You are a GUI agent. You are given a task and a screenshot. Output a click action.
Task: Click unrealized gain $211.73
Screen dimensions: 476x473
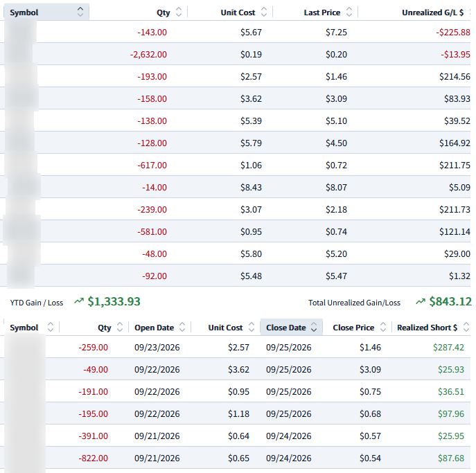tap(455, 209)
